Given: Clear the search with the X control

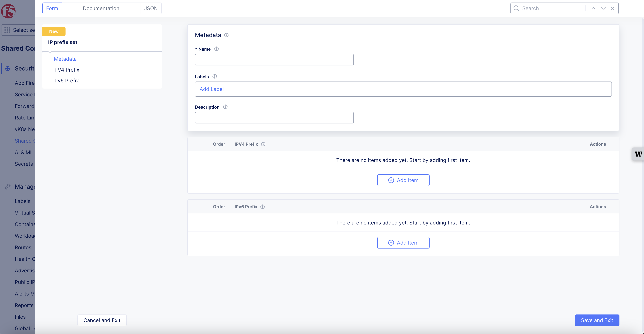Looking at the screenshot, I should pos(612,8).
